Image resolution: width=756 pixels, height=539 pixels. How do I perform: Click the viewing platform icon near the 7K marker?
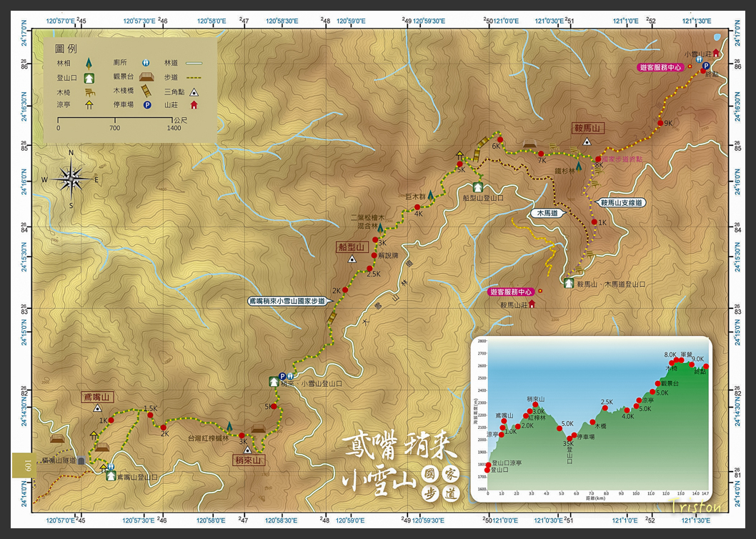(x=529, y=143)
